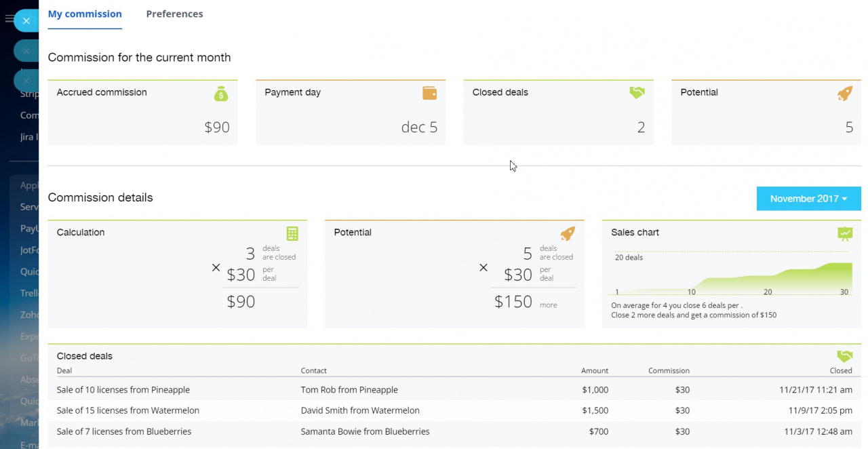Open Sale of 10 licenses from Pineapple deal
Image resolution: width=868 pixels, height=449 pixels.
pos(123,390)
